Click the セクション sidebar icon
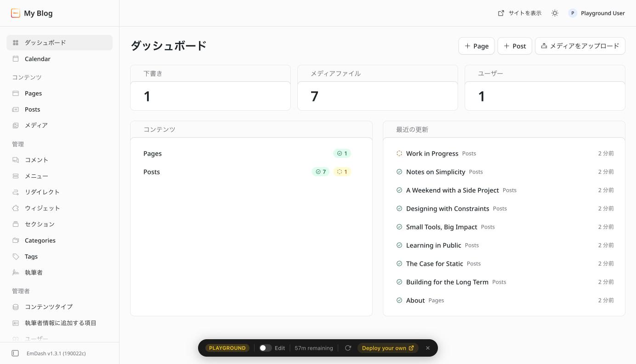 point(16,224)
